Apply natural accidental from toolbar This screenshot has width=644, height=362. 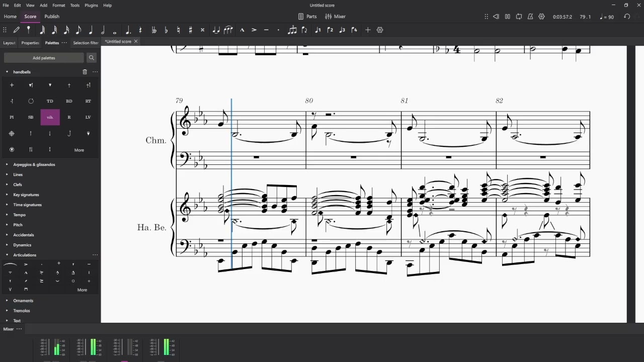click(178, 30)
